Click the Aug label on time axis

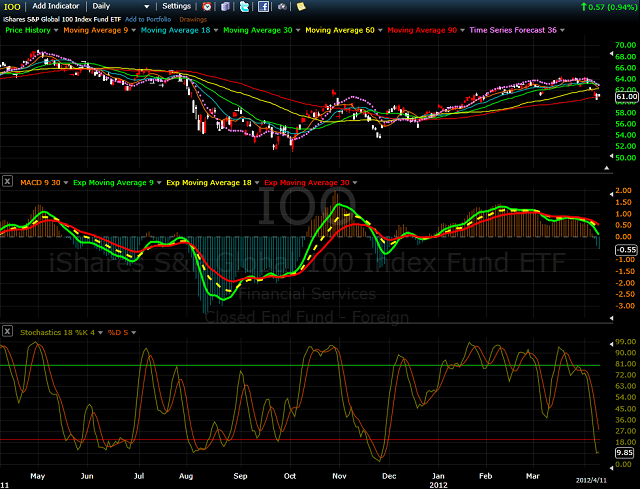(186, 476)
